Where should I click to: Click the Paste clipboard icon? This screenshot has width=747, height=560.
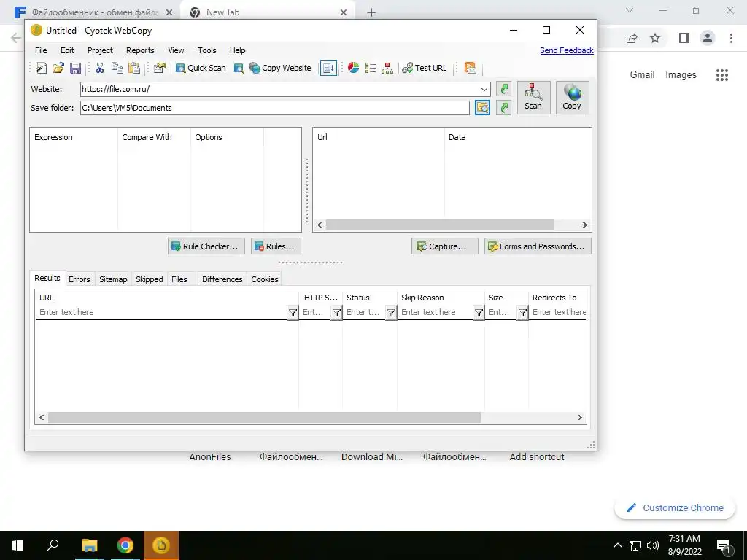[x=134, y=68]
